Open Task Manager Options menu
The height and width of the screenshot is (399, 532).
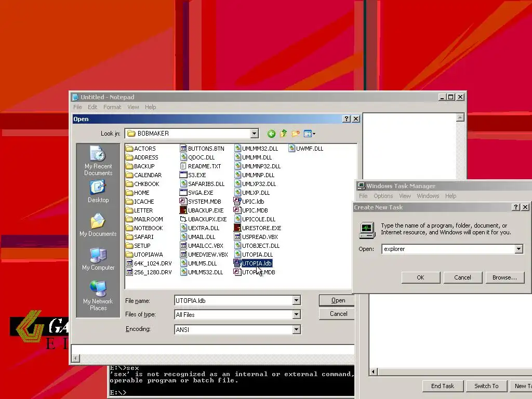click(383, 196)
